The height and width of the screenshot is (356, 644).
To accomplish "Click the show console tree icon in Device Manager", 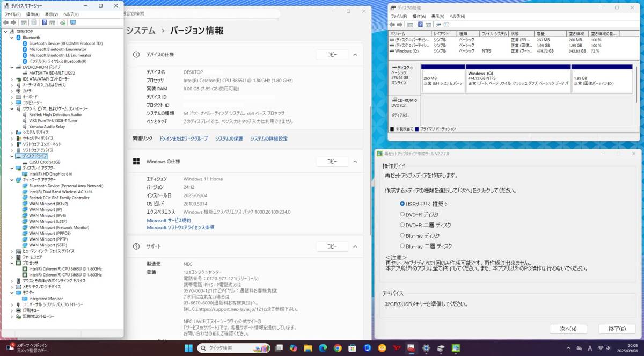I will (x=24, y=22).
